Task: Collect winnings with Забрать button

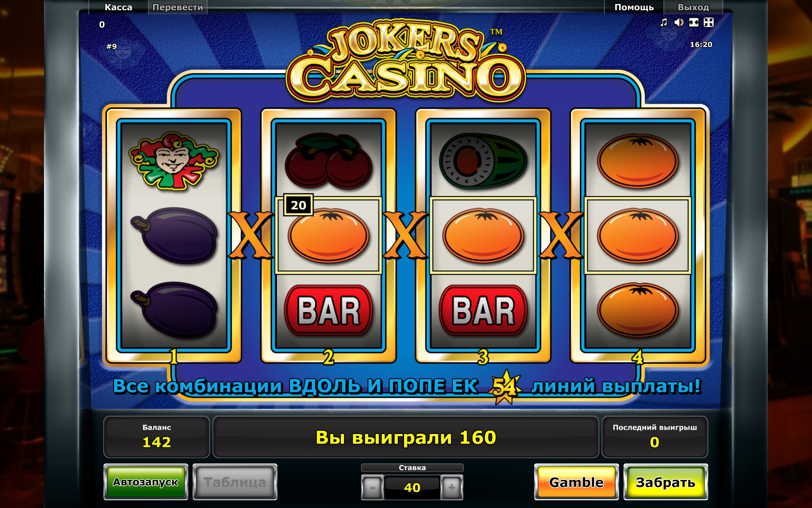Action: (x=666, y=482)
